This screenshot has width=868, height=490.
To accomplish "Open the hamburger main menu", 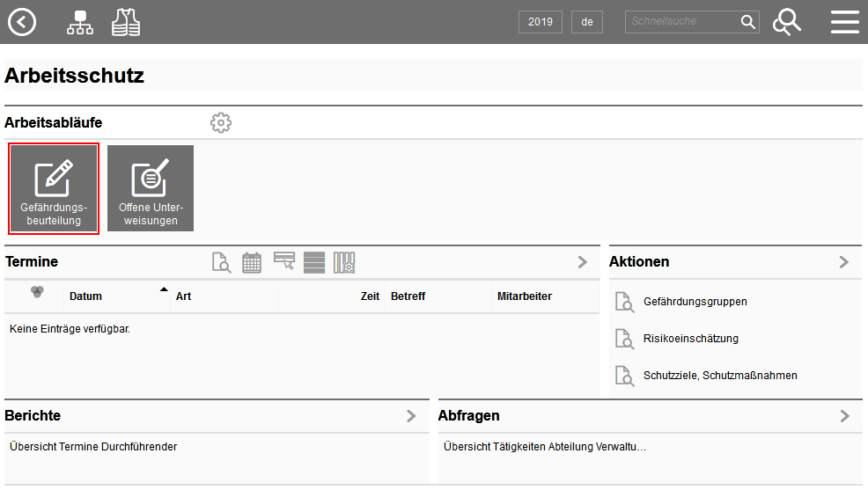I will 845,22.
